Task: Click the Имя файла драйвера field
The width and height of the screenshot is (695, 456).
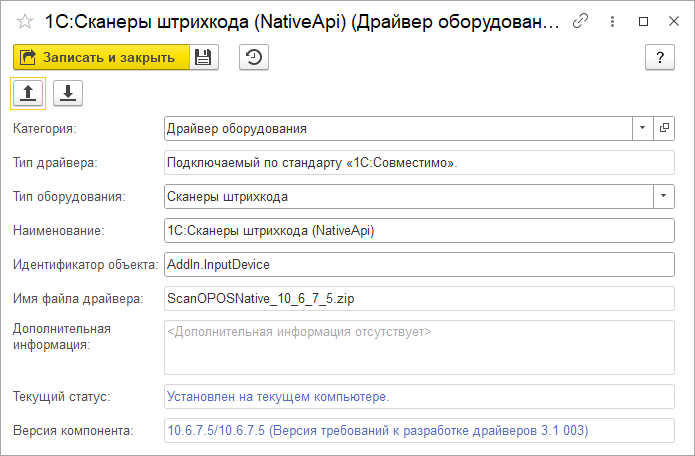Action: click(x=419, y=298)
